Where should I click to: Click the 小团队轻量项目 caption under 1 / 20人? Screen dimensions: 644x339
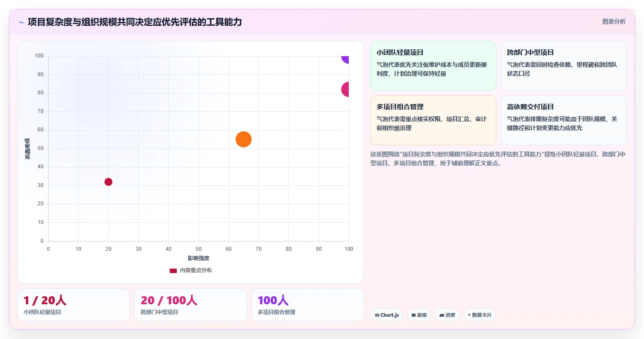[42, 312]
